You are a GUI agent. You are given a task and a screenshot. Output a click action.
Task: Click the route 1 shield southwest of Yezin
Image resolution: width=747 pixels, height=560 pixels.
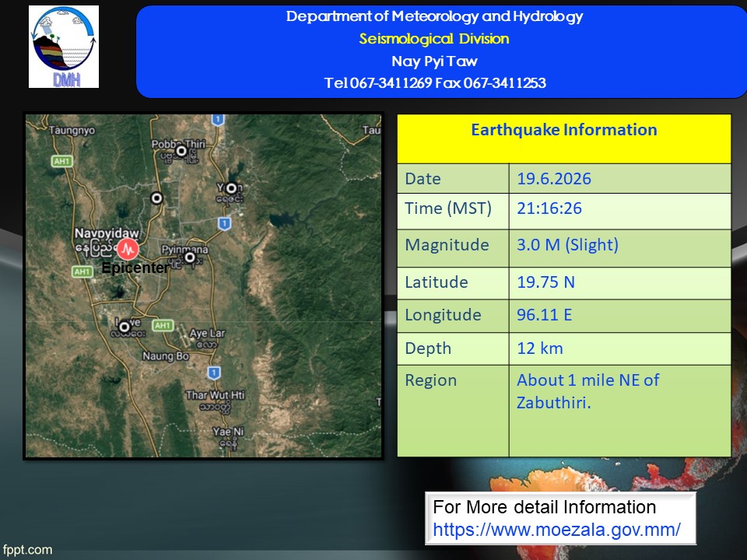tap(224, 223)
